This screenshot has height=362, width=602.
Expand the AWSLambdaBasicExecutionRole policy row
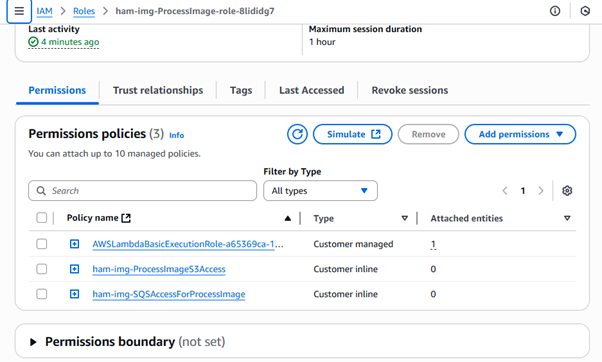click(x=74, y=244)
